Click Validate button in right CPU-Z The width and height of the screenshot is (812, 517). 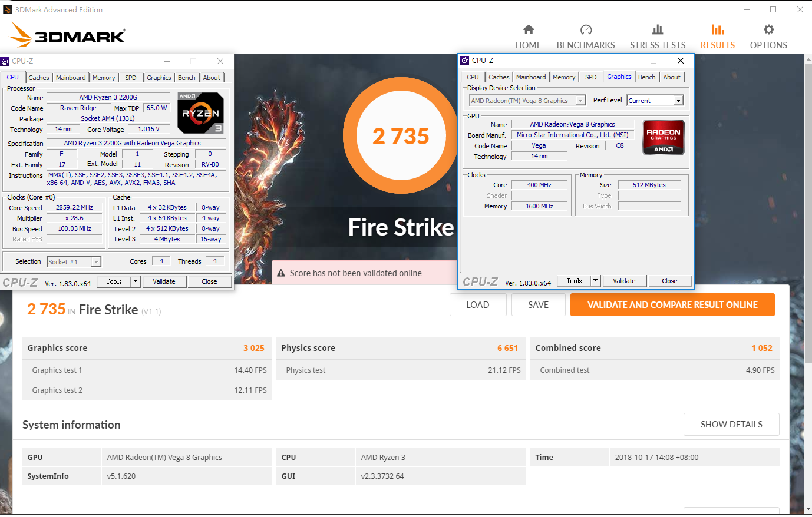click(624, 281)
